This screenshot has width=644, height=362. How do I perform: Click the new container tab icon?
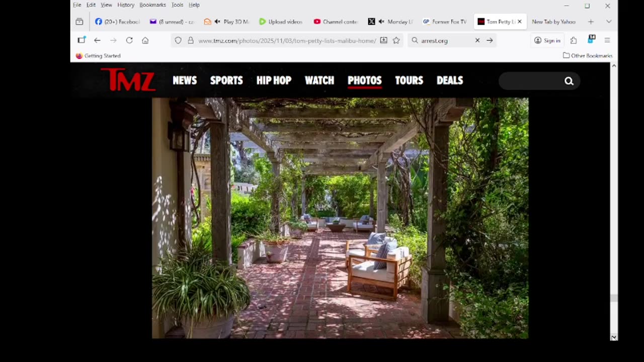[82, 40]
